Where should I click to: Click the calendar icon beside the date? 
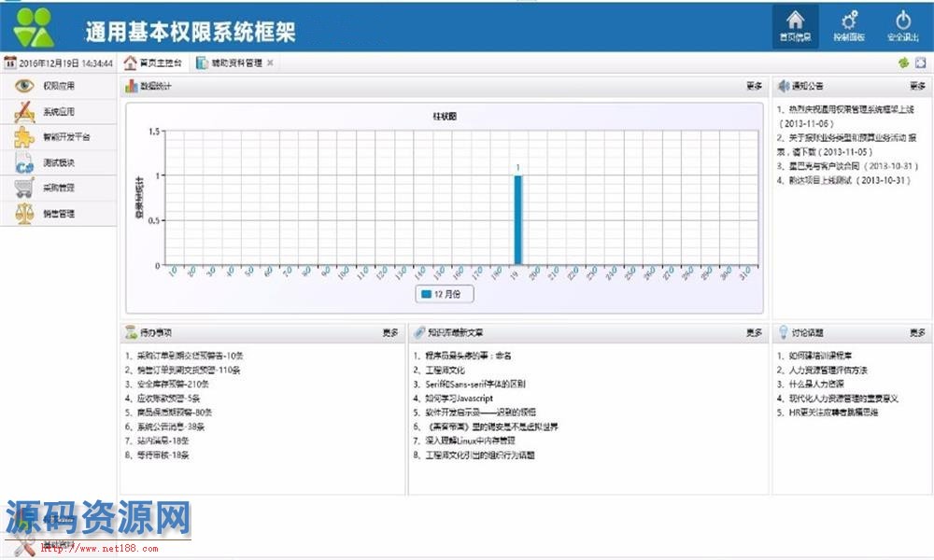pyautogui.click(x=9, y=63)
